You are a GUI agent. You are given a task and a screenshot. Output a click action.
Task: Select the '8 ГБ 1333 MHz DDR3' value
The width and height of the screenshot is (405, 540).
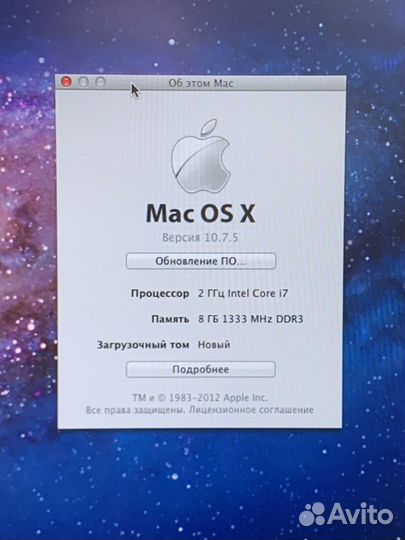(x=251, y=319)
